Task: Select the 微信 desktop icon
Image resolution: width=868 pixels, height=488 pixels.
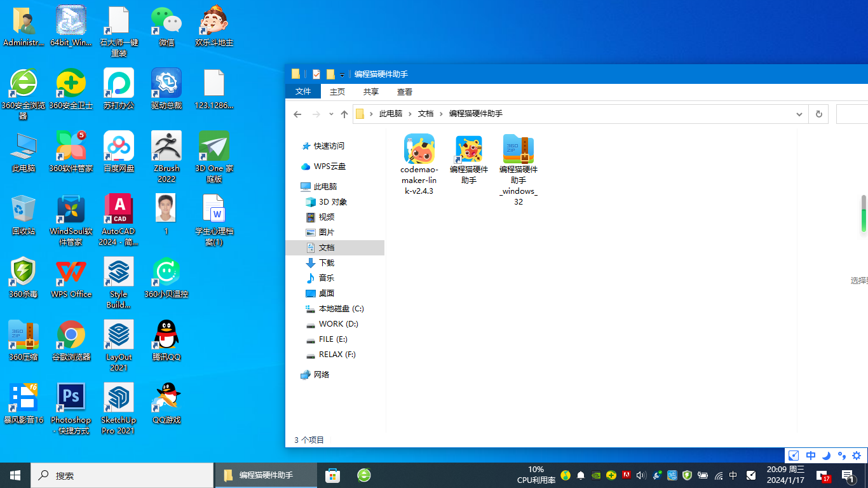Action: (x=166, y=26)
